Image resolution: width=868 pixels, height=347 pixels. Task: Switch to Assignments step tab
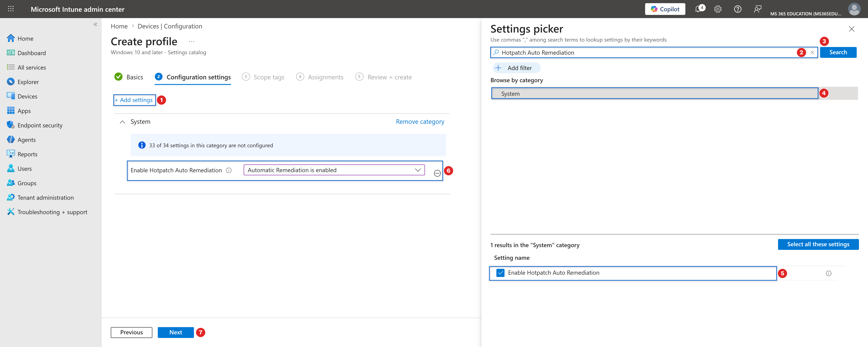coord(320,77)
